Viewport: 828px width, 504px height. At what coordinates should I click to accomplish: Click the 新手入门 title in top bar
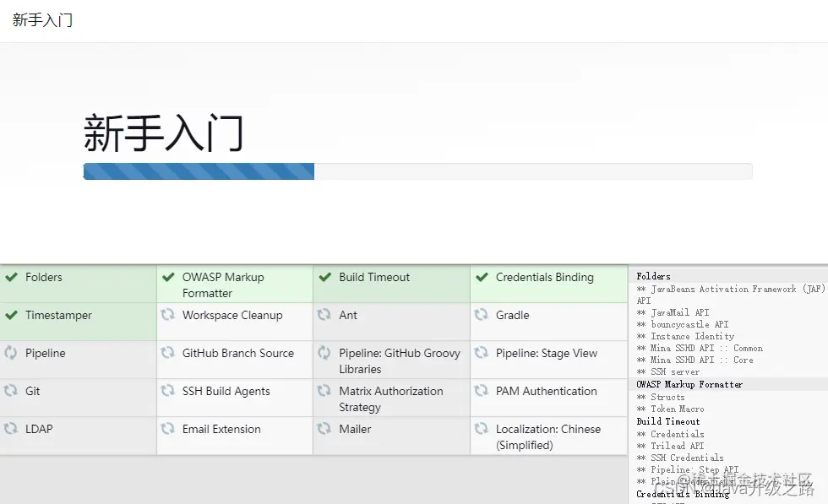pos(42,20)
